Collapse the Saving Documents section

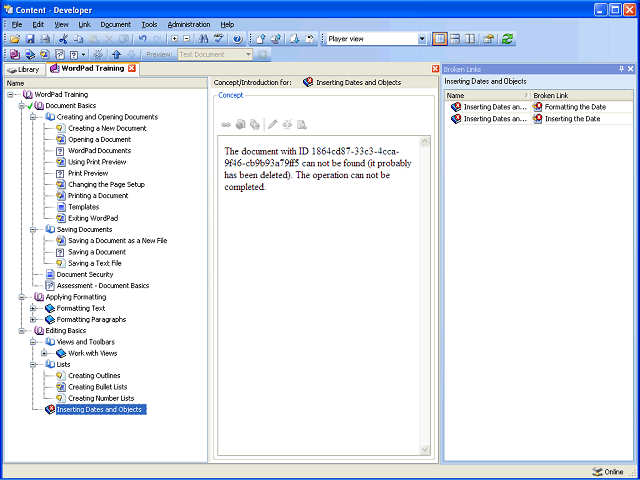tap(33, 230)
